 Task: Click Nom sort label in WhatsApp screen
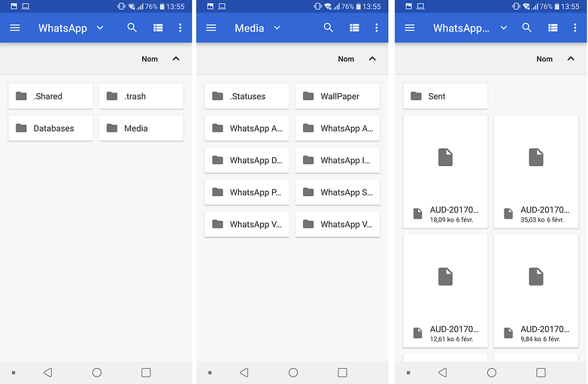point(150,59)
